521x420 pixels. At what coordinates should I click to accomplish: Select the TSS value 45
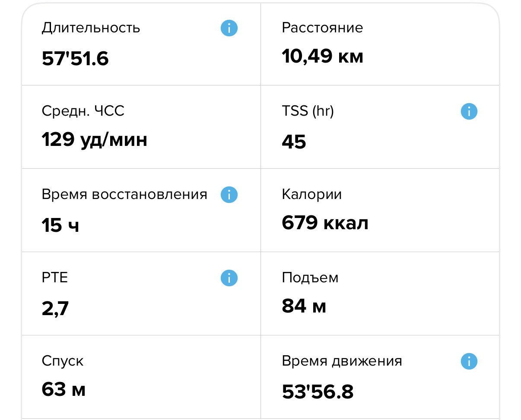pyautogui.click(x=294, y=142)
